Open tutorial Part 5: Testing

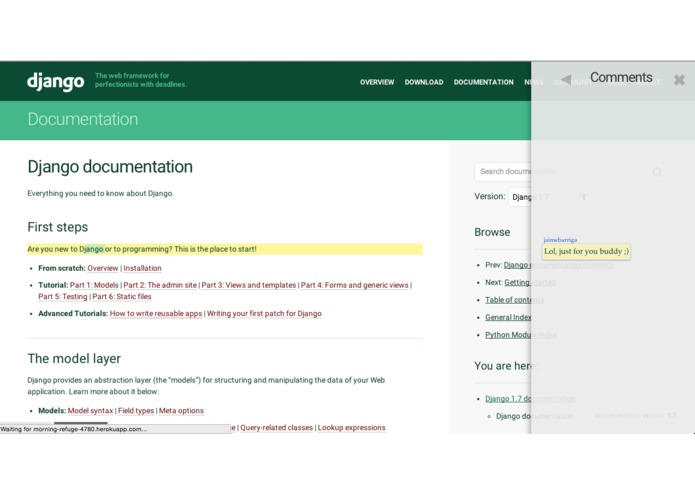[x=63, y=297]
